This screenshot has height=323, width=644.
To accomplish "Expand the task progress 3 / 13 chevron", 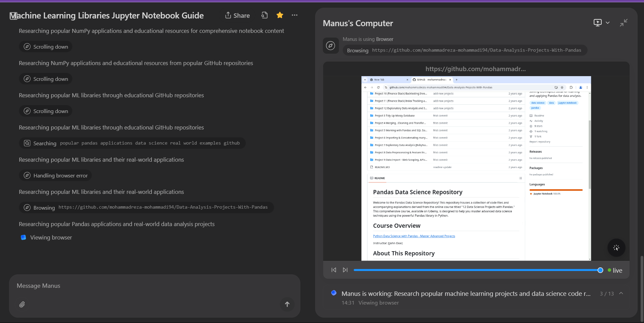I will point(621,293).
